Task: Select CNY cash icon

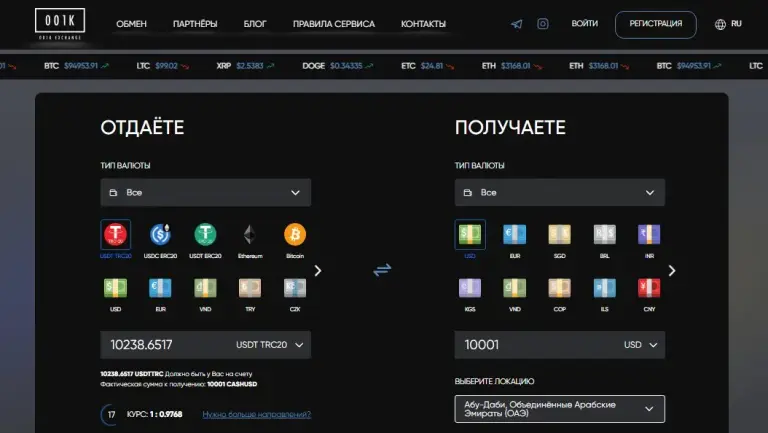Action: (649, 288)
